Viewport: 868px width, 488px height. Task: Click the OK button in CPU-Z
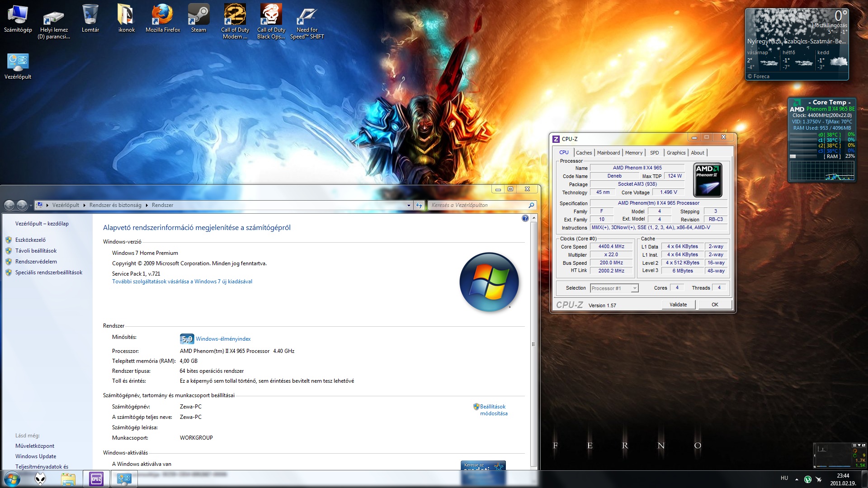pos(715,305)
